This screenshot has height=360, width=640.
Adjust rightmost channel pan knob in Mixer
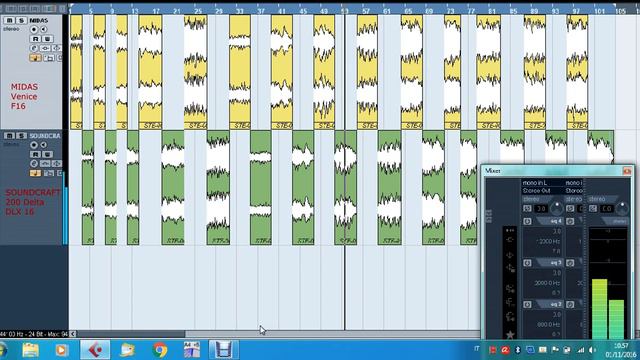[x=622, y=208]
